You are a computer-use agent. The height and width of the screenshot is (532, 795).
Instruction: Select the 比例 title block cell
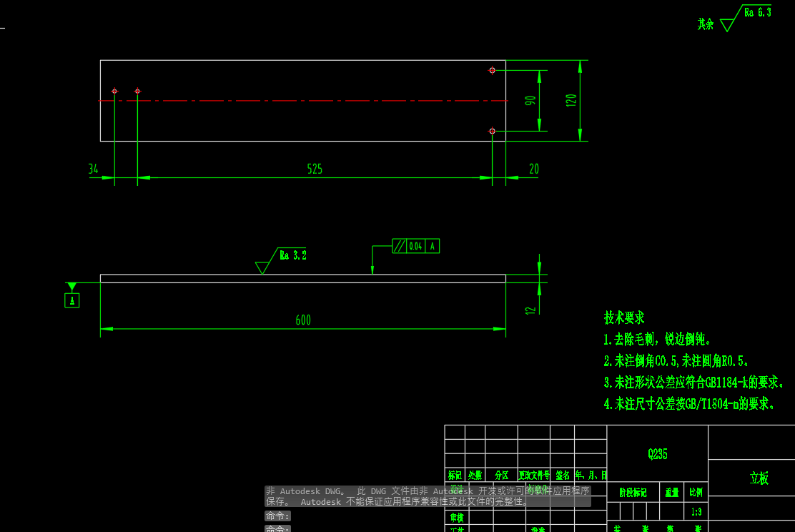696,493
